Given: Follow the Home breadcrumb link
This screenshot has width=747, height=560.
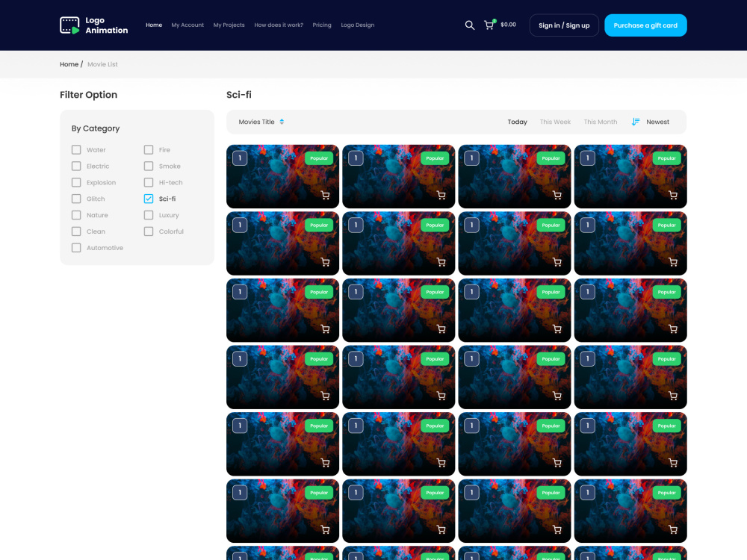Looking at the screenshot, I should click(x=69, y=64).
